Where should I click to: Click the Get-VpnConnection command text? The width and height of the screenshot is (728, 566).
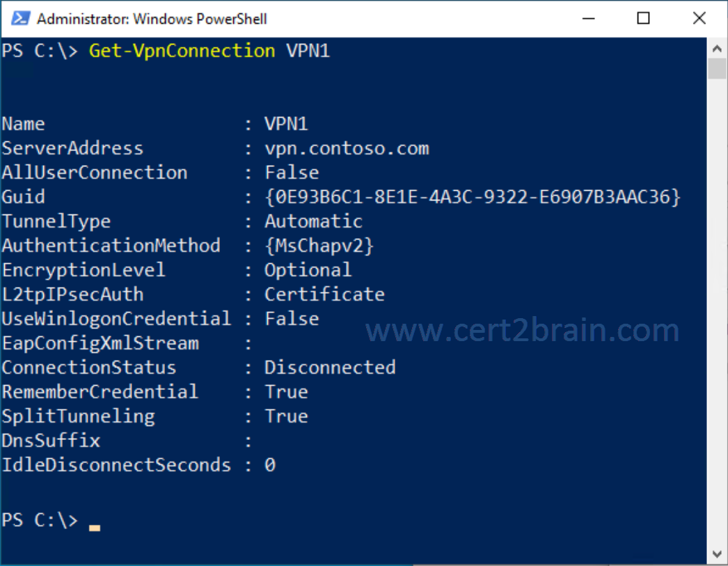point(182,51)
